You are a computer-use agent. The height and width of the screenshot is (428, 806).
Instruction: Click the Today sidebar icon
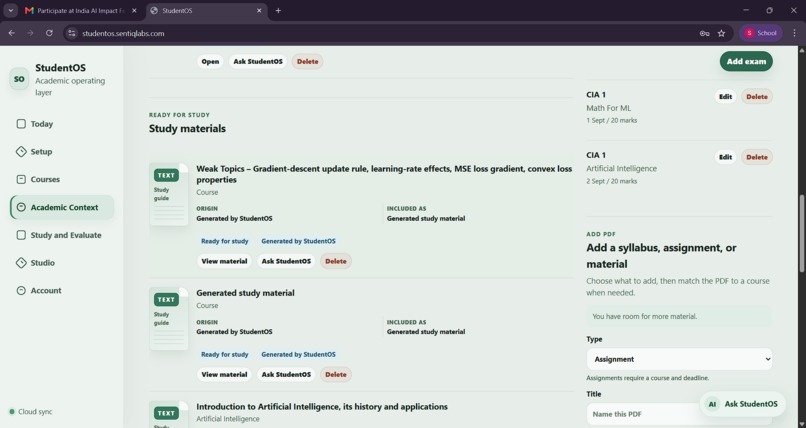click(x=21, y=124)
